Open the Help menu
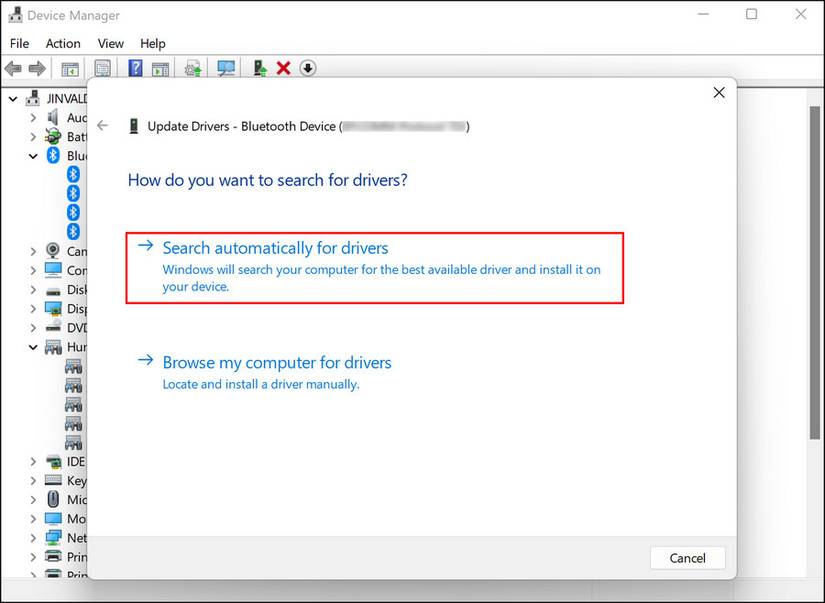The width and height of the screenshot is (825, 603). click(x=153, y=43)
